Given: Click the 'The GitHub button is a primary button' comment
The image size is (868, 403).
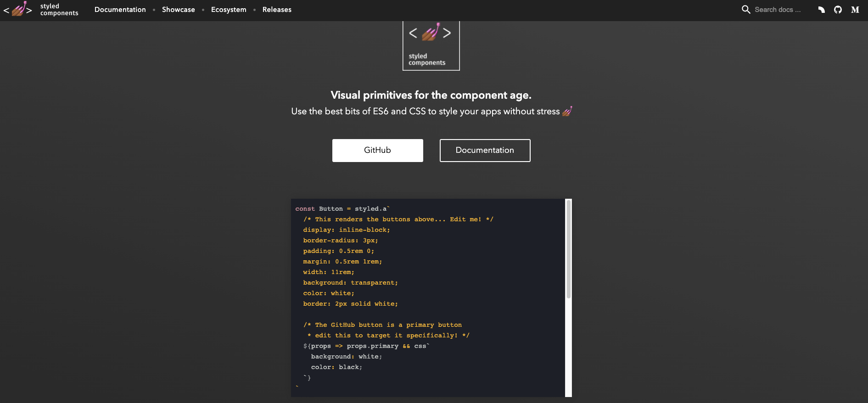Looking at the screenshot, I should click(x=383, y=325).
